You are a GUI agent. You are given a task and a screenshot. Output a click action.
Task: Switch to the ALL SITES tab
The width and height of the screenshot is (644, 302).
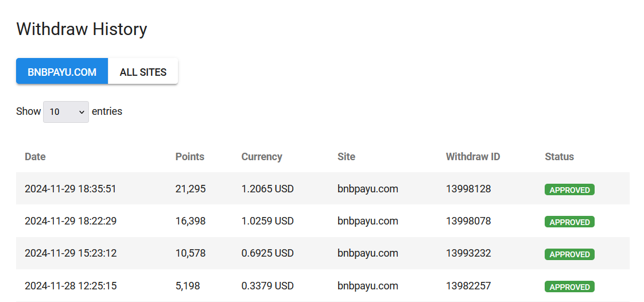[x=143, y=71]
